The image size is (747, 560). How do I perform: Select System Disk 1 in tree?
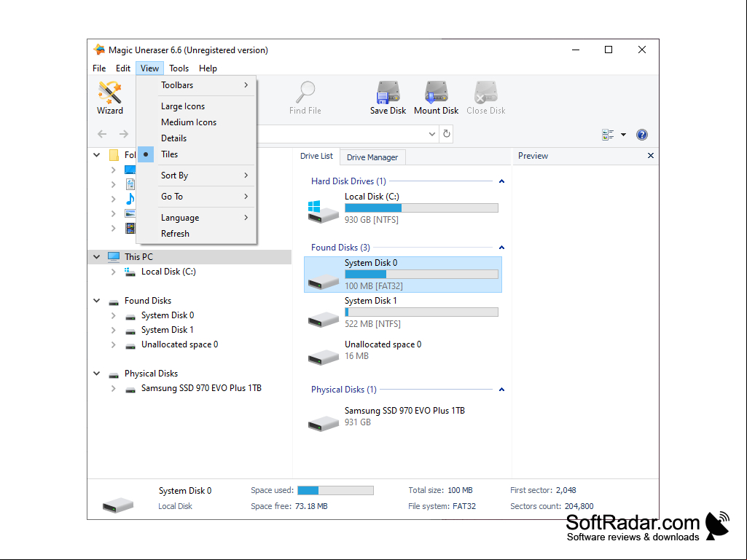point(167,330)
